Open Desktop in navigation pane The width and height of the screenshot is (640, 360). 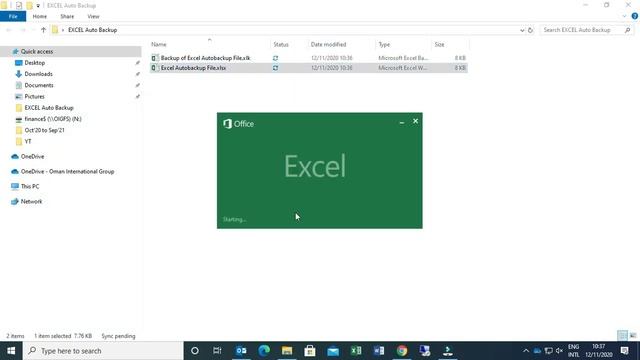(34, 63)
